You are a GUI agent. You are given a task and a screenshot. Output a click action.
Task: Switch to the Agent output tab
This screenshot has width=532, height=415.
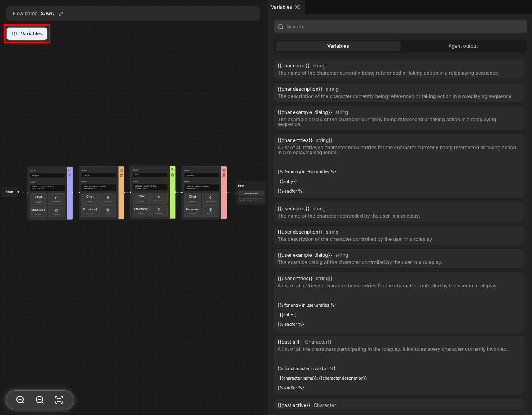click(463, 46)
